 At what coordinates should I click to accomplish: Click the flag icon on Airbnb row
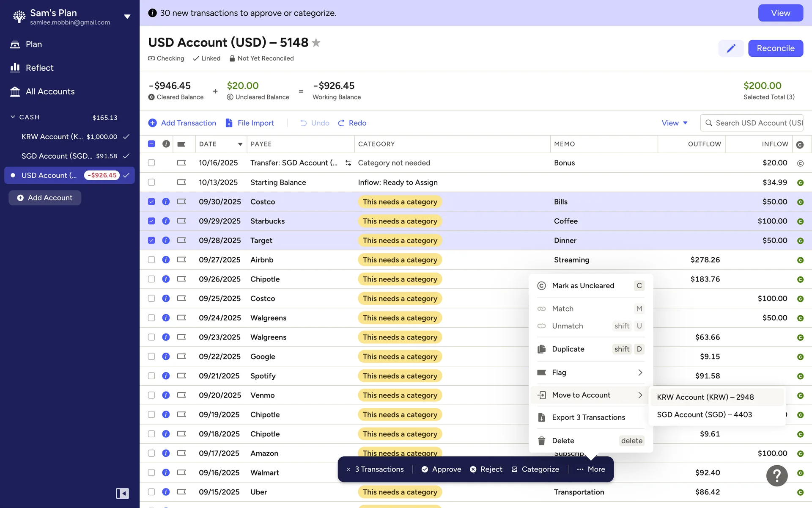[x=181, y=260]
